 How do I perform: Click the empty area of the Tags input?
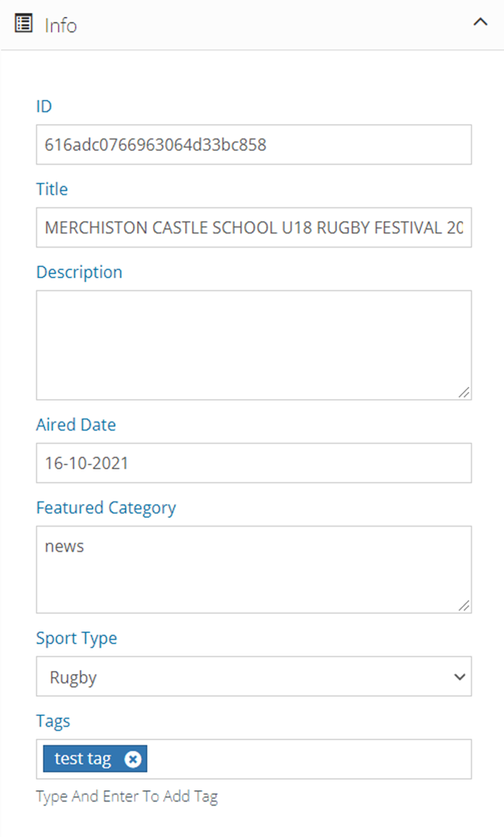[306, 760]
